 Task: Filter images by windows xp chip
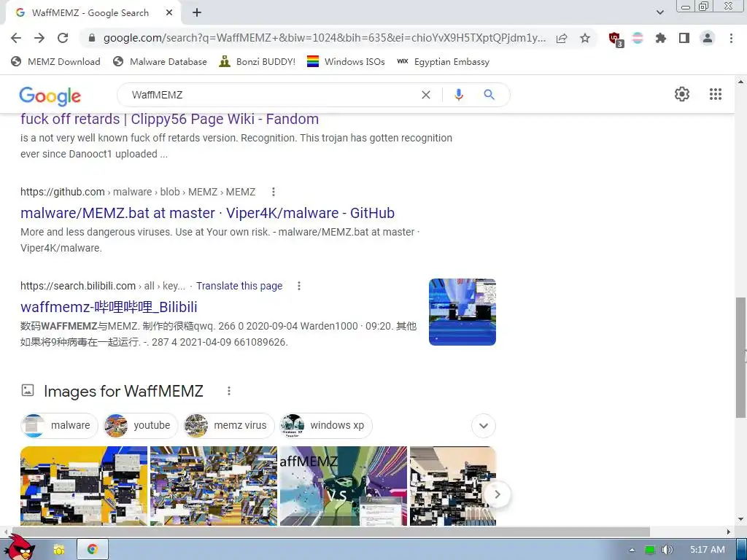click(x=326, y=425)
